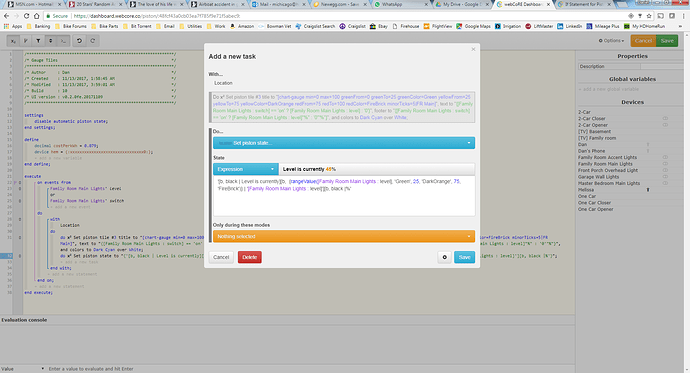Screen dimensions: 690x373
Task: Show more bookmarks via overflow chevron
Action: click(681, 26)
